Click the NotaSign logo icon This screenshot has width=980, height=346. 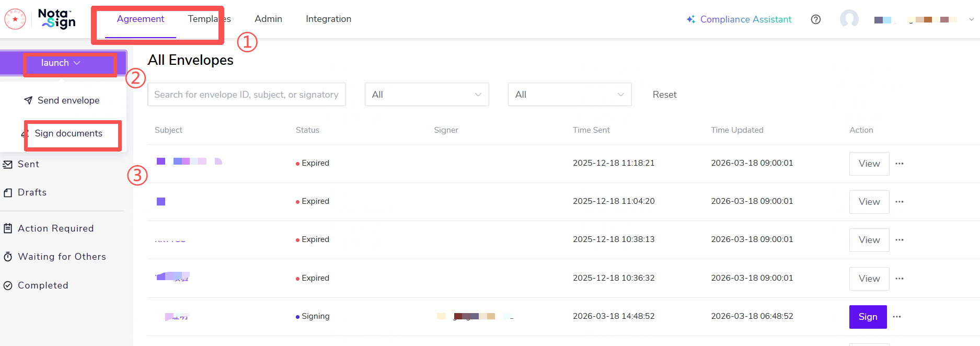click(57, 19)
